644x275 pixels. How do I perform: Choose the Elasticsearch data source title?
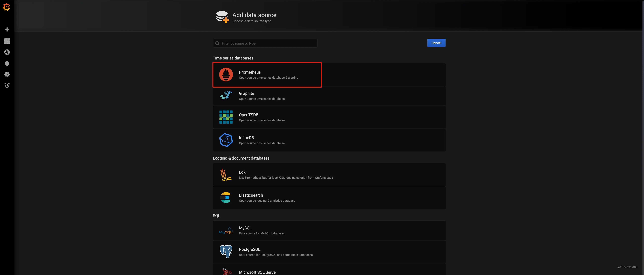pos(251,195)
